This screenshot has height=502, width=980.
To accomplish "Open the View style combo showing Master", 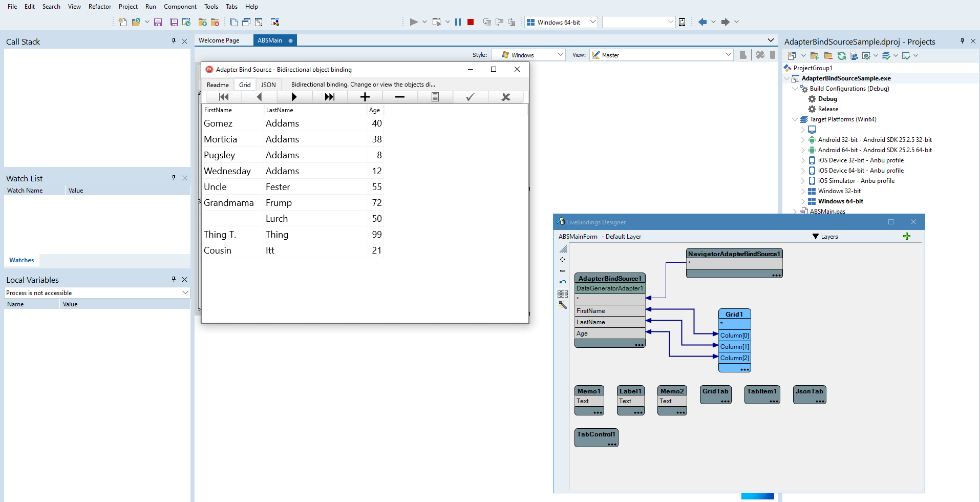I will pos(728,55).
